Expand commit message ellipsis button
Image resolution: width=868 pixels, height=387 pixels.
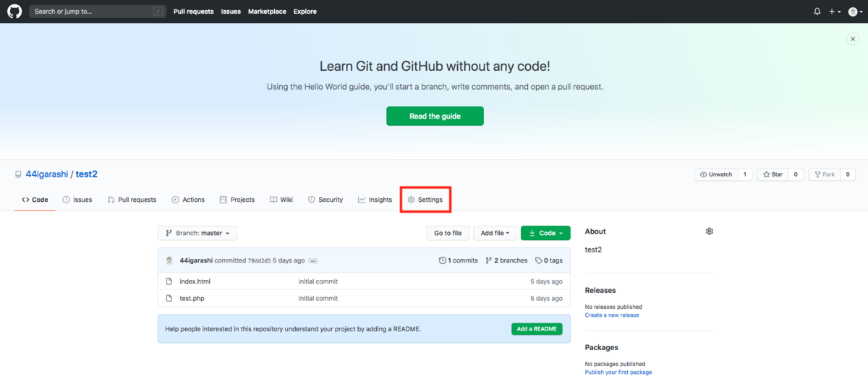tap(313, 260)
